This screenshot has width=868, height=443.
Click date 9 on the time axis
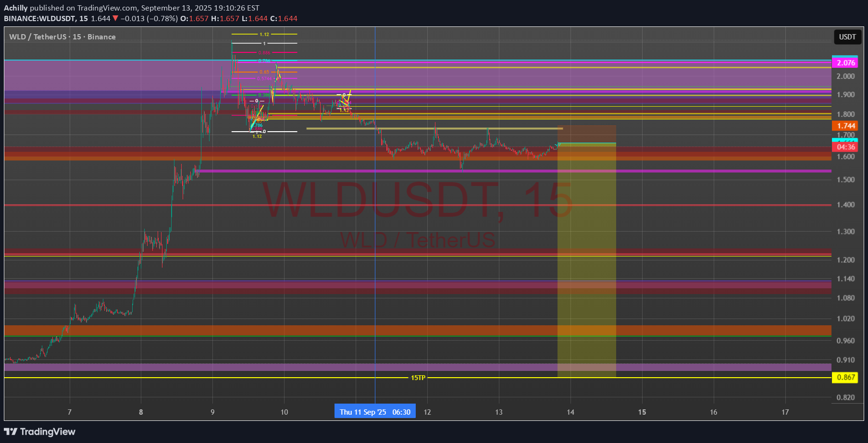(x=212, y=412)
